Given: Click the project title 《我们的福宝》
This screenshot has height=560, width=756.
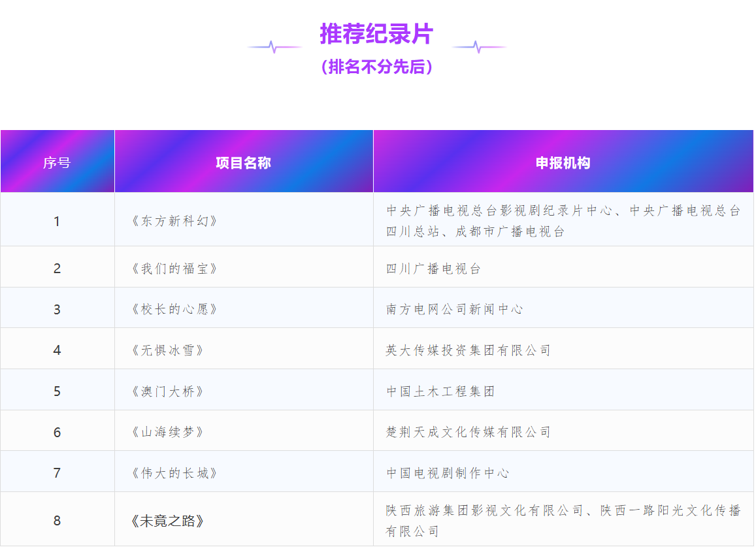Looking at the screenshot, I should click(x=174, y=269).
